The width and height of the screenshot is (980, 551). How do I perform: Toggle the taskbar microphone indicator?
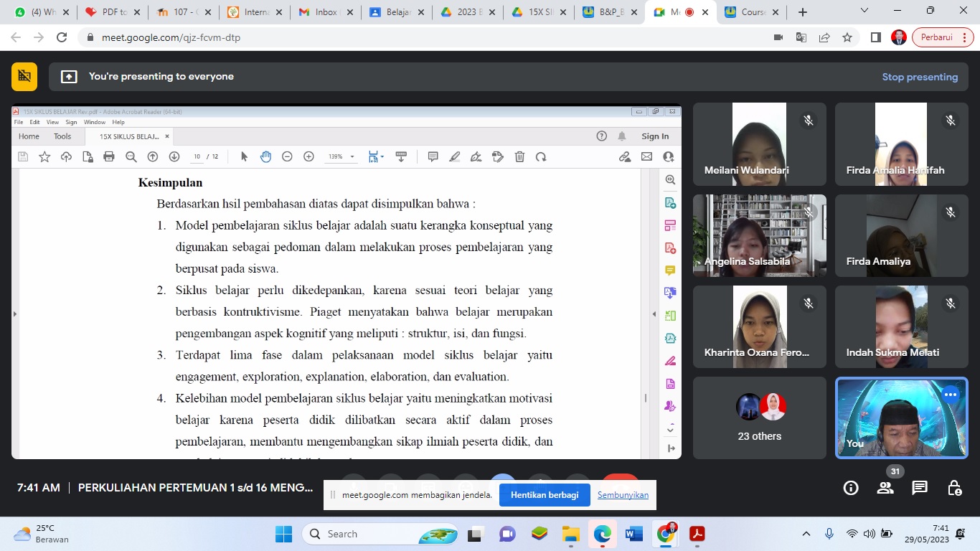point(829,534)
